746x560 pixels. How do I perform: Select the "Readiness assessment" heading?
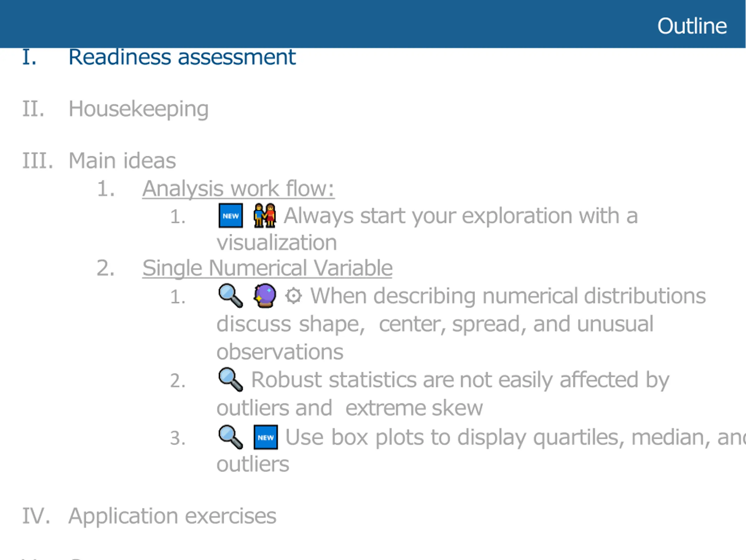[x=182, y=57]
